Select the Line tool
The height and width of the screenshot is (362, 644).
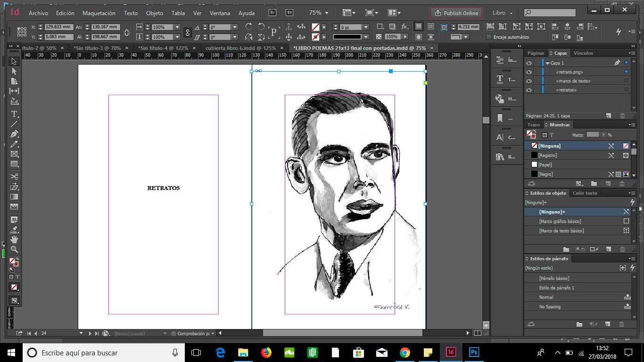pos(14,124)
